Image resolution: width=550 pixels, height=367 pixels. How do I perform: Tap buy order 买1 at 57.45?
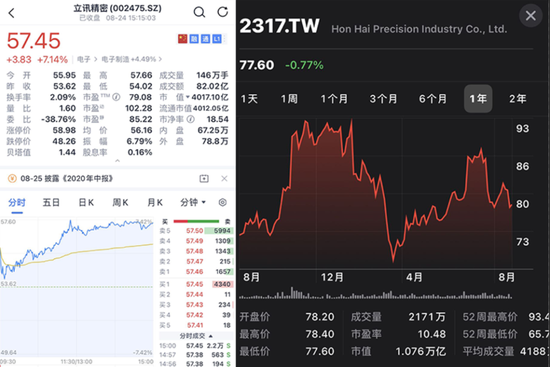pos(195,284)
